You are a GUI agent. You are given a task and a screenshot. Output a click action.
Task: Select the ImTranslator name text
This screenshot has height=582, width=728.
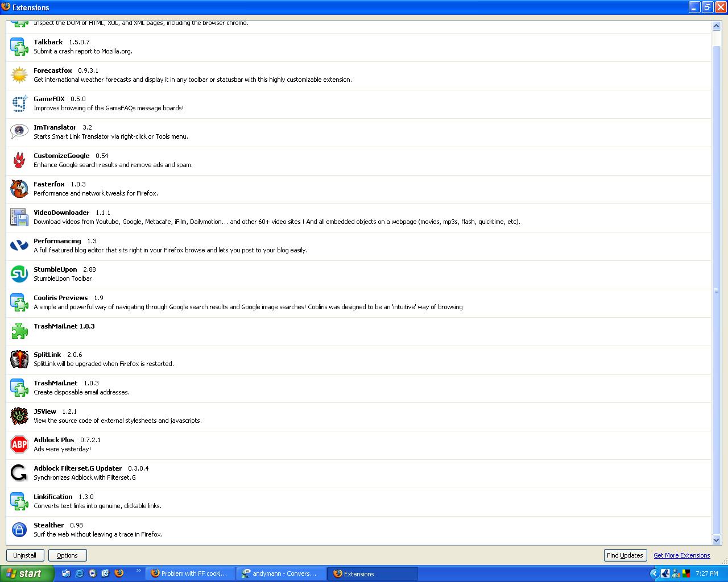click(x=55, y=127)
